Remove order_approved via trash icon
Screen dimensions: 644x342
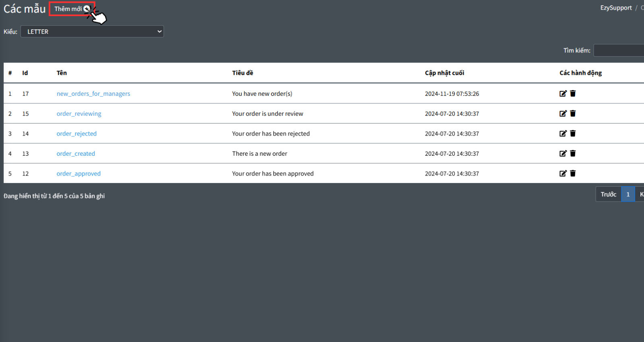[x=573, y=173]
